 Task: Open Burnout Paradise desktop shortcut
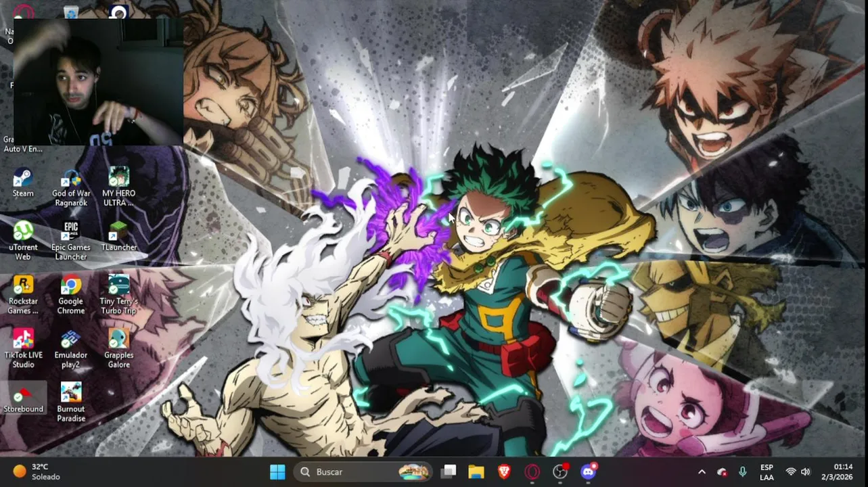(x=71, y=403)
